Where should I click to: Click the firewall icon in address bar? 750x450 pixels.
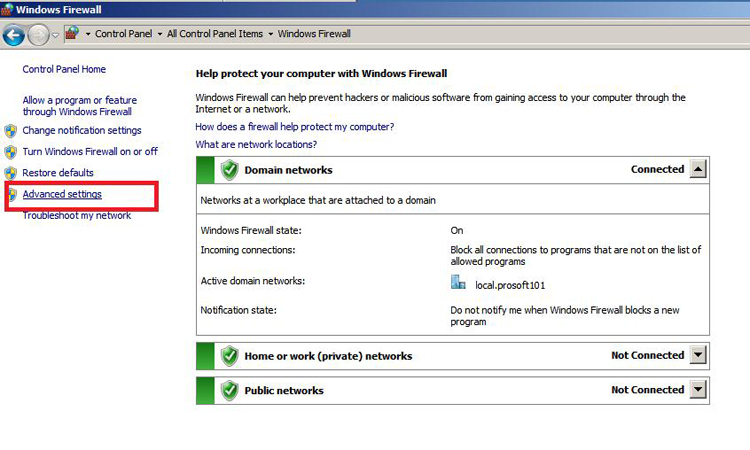72,33
